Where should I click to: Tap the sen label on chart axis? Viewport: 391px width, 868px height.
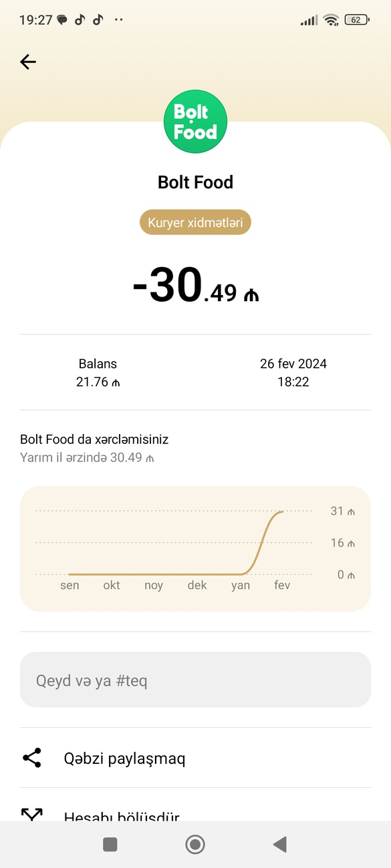point(70,586)
